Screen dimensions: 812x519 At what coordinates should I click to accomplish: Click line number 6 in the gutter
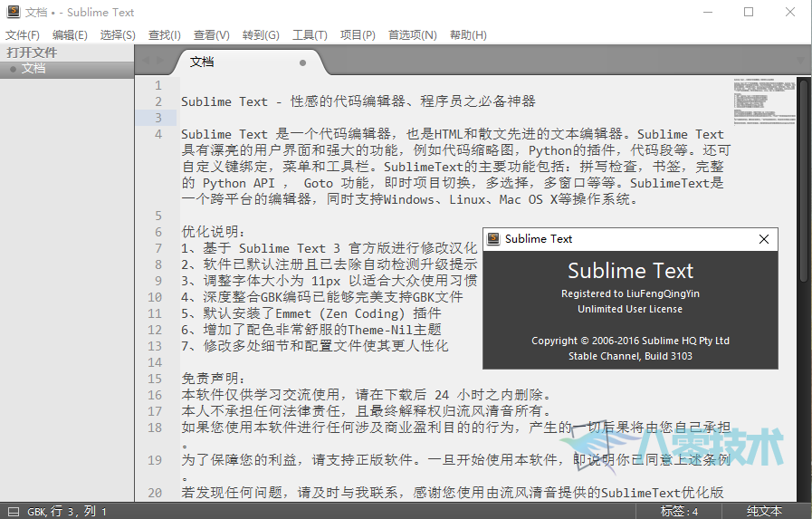point(158,232)
